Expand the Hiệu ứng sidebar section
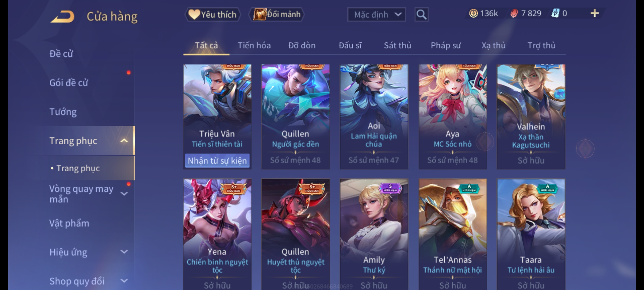 coord(124,252)
